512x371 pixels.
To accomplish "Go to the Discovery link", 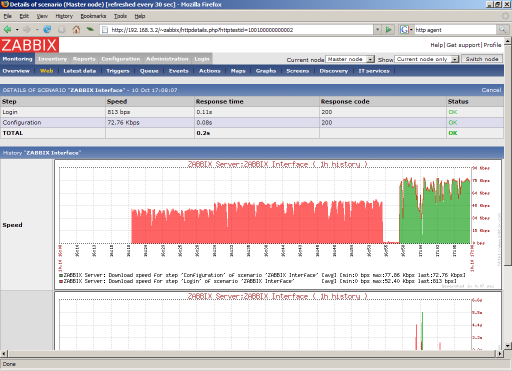I will click(x=334, y=71).
